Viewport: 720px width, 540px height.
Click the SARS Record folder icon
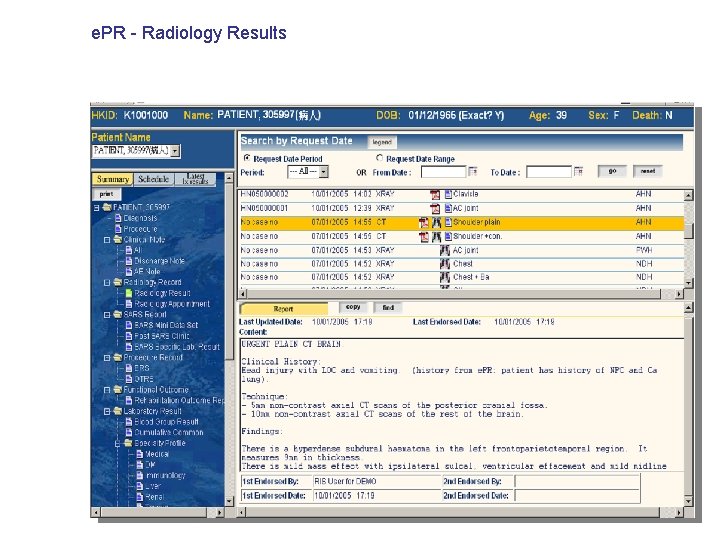(x=118, y=315)
